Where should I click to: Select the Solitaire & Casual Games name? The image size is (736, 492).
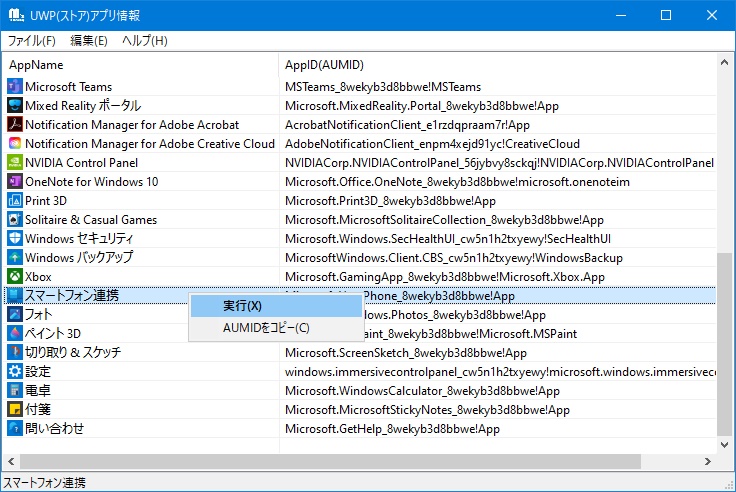91,220
